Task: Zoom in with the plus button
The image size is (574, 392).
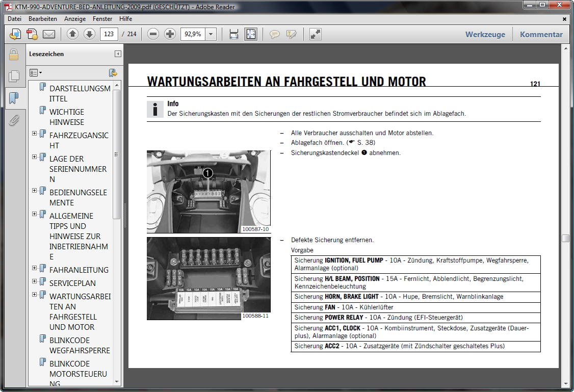Action: click(x=170, y=34)
